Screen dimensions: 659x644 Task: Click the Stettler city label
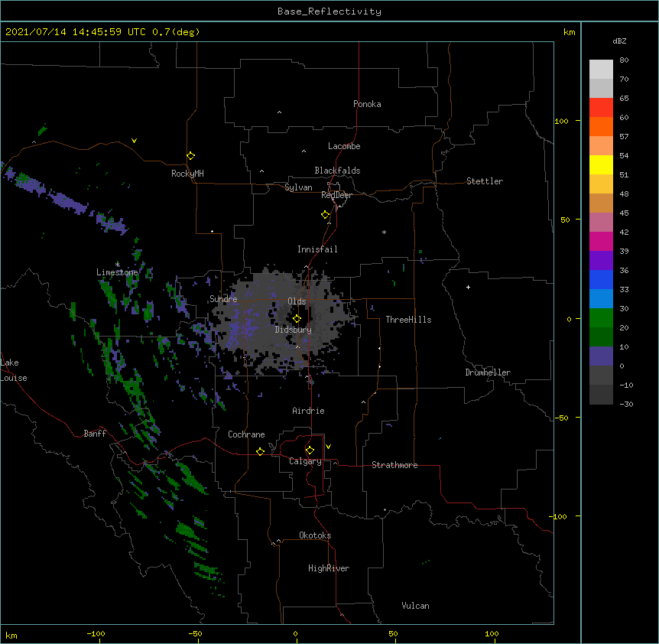point(485,181)
